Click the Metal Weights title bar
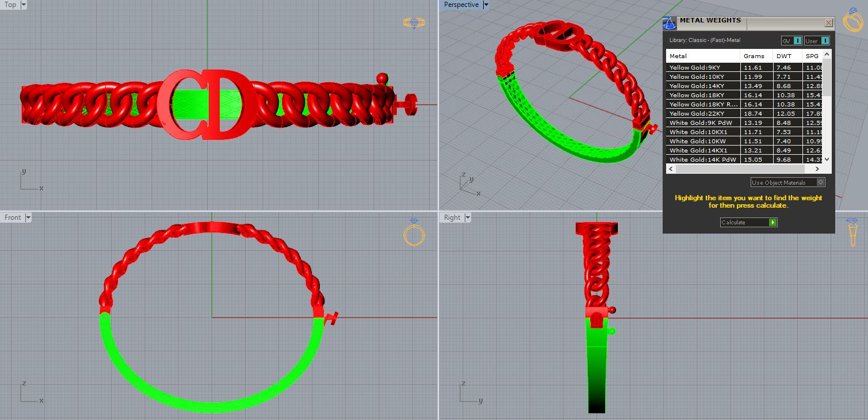 tap(748, 23)
